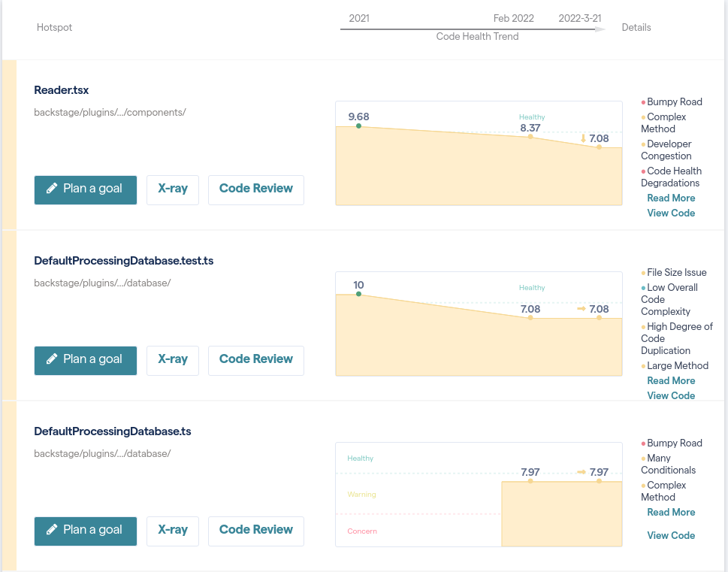The image size is (728, 572).
Task: Click the Code Health Trend header label
Action: (477, 36)
